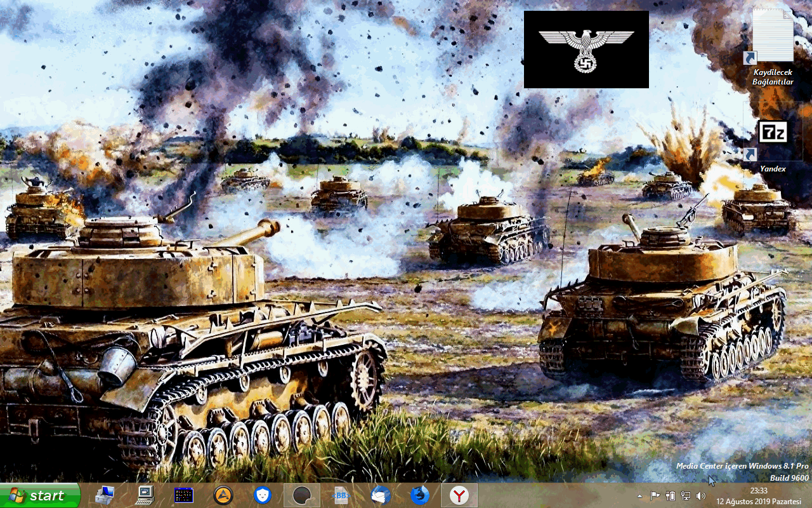
Task: Click date 12 Ağustos 2019 Pazartesi
Action: 759,501
